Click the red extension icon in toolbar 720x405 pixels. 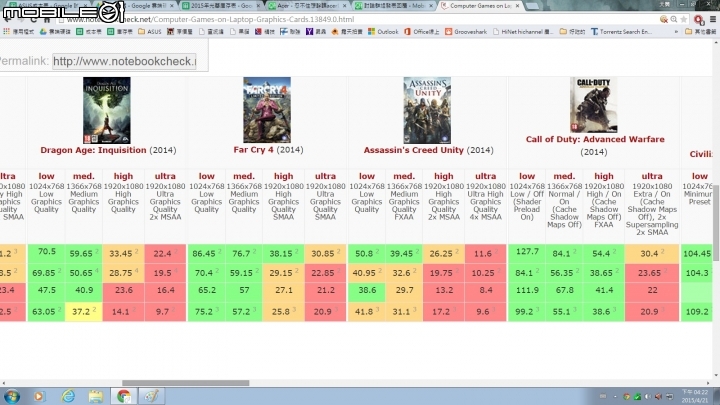point(699,20)
